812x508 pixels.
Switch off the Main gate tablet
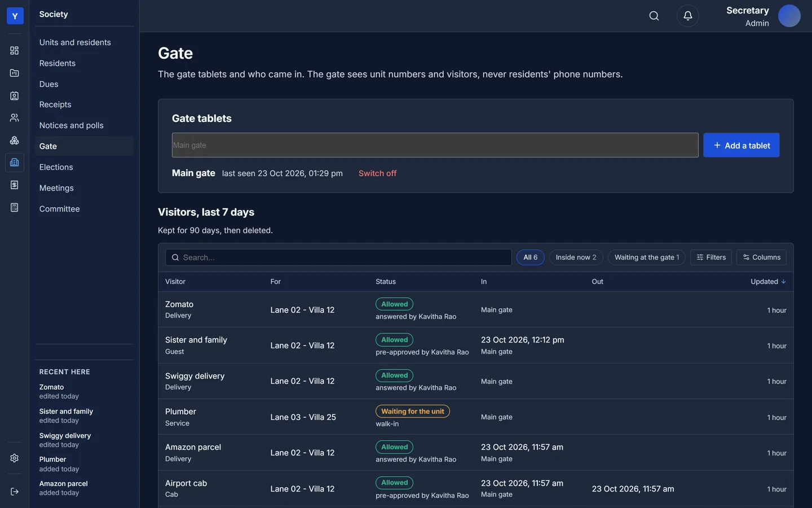point(378,173)
